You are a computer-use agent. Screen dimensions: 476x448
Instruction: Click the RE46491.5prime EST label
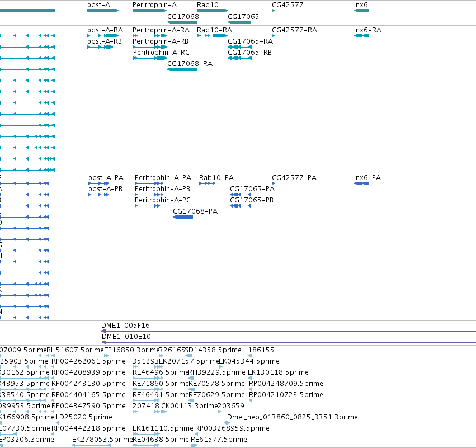pos(161,395)
